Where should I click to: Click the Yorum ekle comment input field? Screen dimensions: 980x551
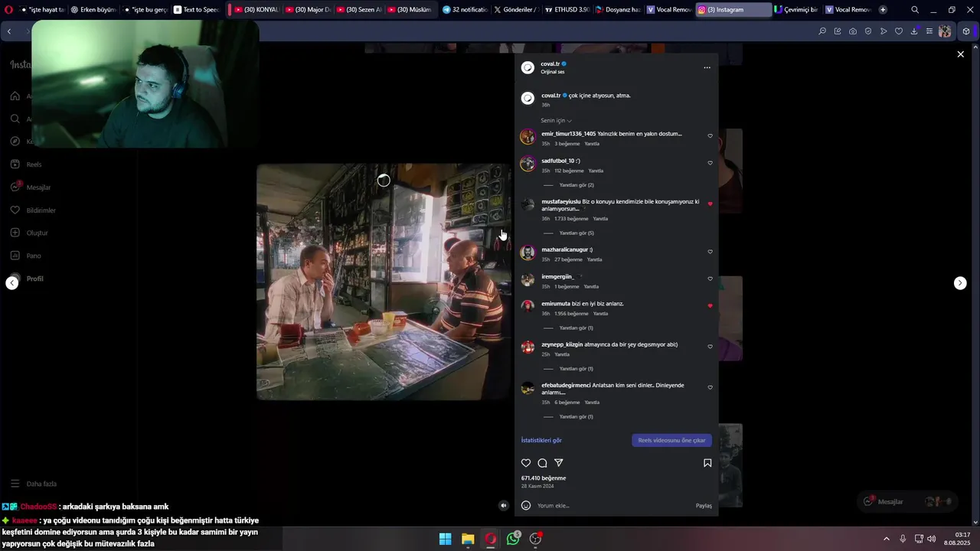612,506
